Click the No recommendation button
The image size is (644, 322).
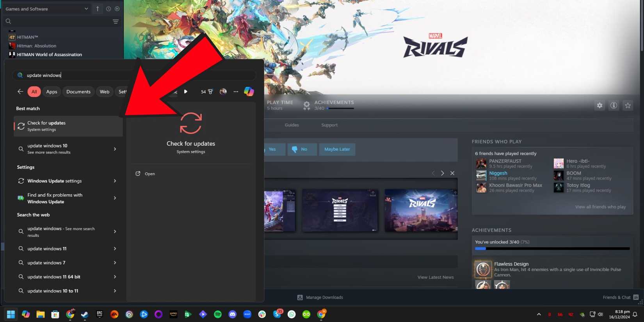pos(302,149)
